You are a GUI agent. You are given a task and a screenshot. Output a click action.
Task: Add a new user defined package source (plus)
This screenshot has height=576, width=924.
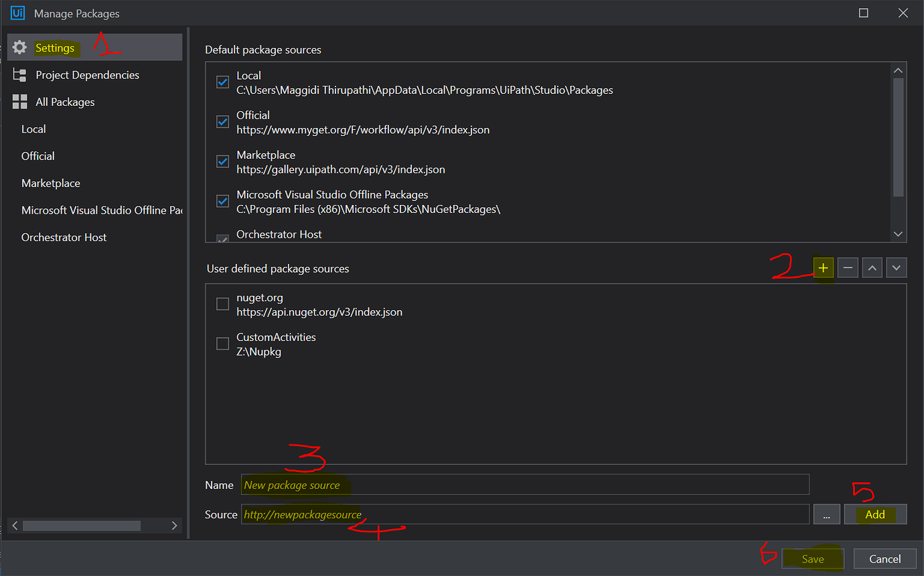(824, 268)
